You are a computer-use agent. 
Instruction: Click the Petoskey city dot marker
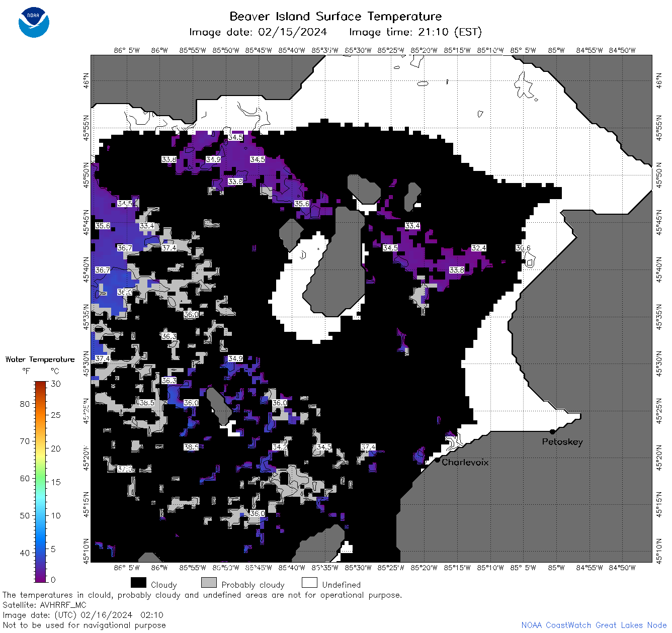coord(552,431)
